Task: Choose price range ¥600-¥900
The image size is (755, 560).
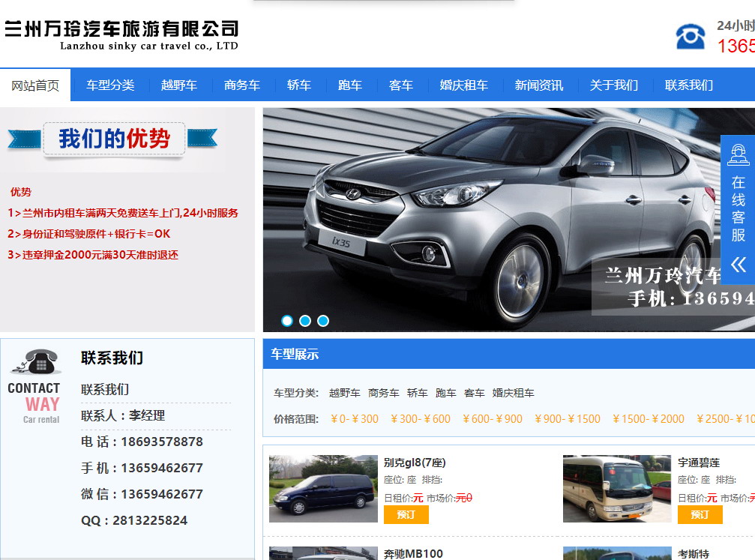Action: pyautogui.click(x=493, y=419)
